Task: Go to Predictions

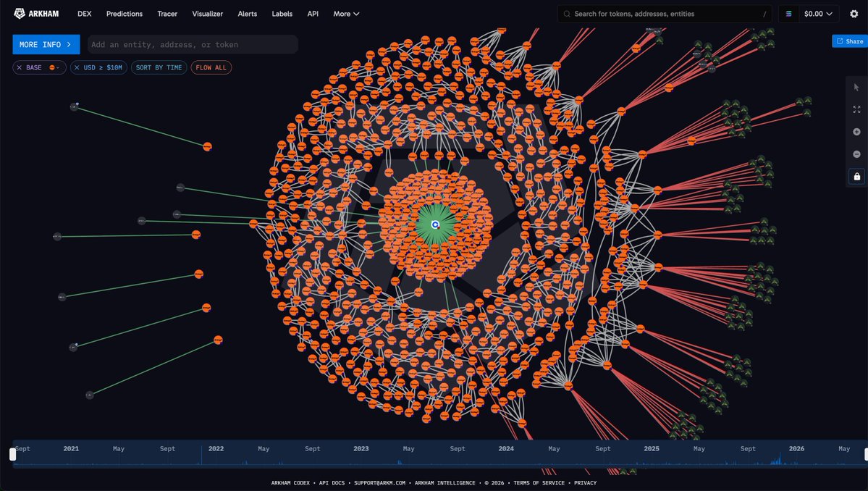Action: (124, 14)
